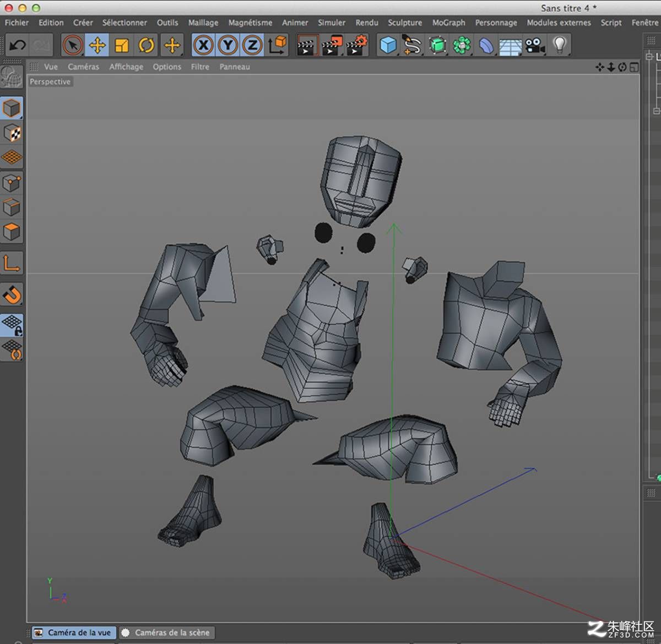Switch to Caméras de la scène tab
The width and height of the screenshot is (661, 644).
pos(166,632)
